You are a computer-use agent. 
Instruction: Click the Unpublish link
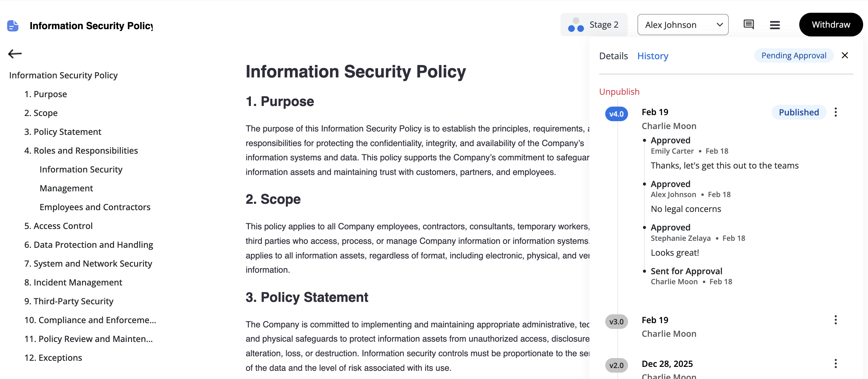coord(619,91)
